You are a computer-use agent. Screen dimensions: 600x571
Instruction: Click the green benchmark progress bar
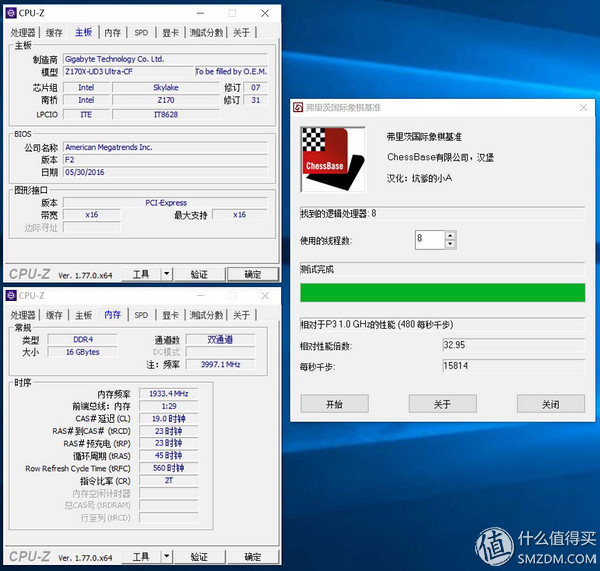(443, 293)
